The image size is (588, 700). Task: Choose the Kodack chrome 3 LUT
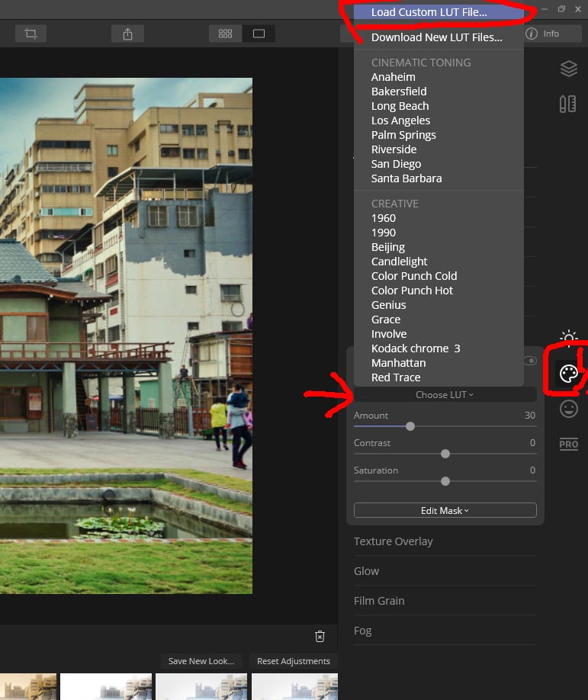click(416, 348)
